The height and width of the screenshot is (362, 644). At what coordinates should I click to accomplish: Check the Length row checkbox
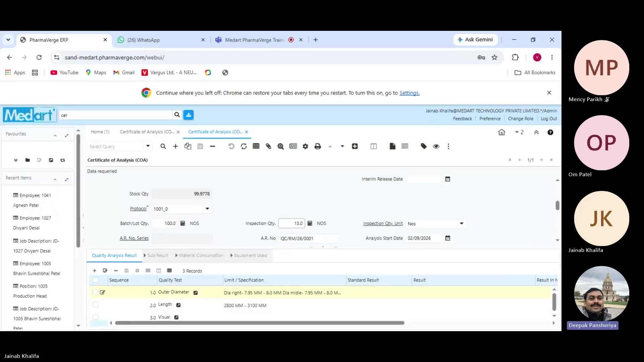pos(95,305)
